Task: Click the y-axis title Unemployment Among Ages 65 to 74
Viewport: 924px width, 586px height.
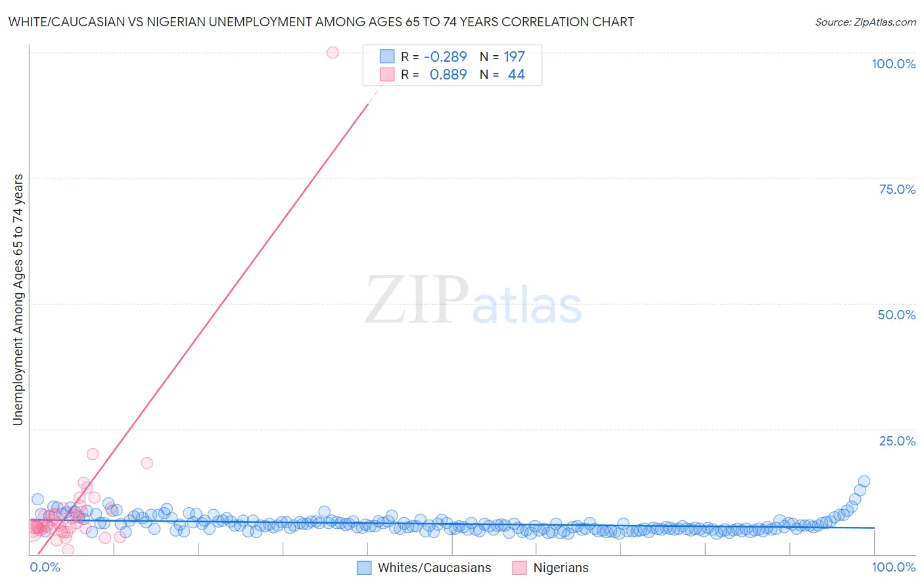Action: (18, 300)
